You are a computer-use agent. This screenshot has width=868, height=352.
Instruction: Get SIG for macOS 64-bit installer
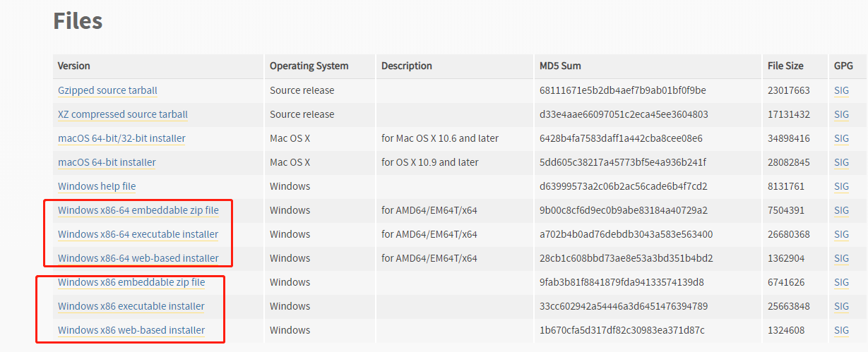click(841, 162)
